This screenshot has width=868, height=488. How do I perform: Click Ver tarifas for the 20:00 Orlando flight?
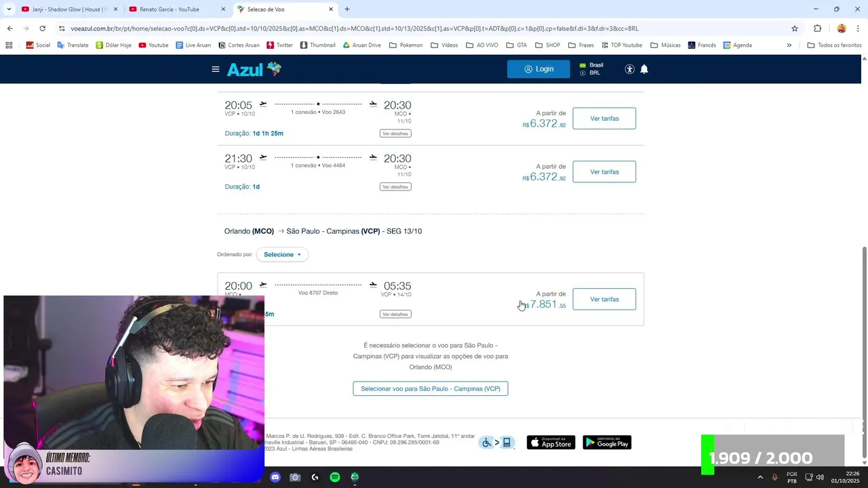[x=604, y=300]
